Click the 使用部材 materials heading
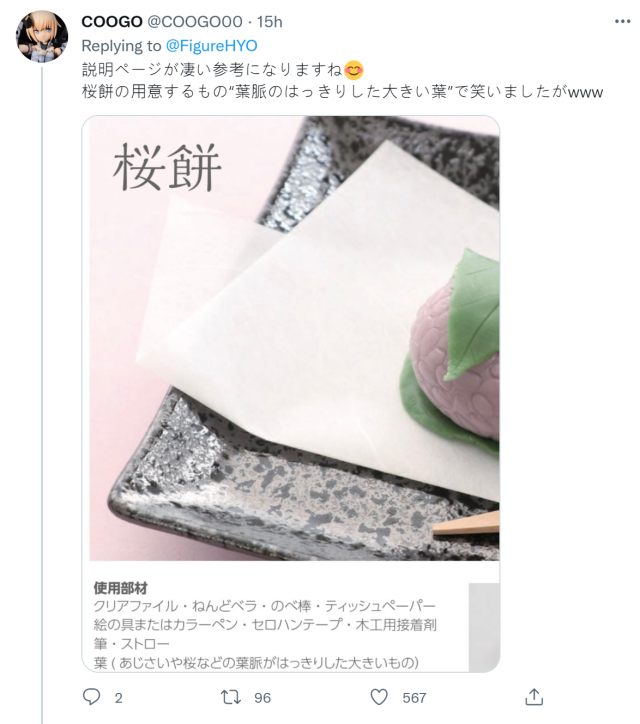Image resolution: width=640 pixels, height=724 pixels. click(x=120, y=588)
